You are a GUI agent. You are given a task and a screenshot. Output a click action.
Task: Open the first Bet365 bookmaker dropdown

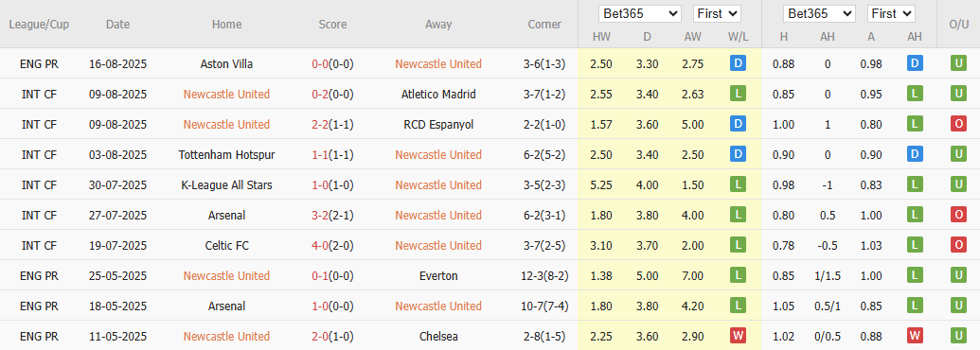(639, 13)
